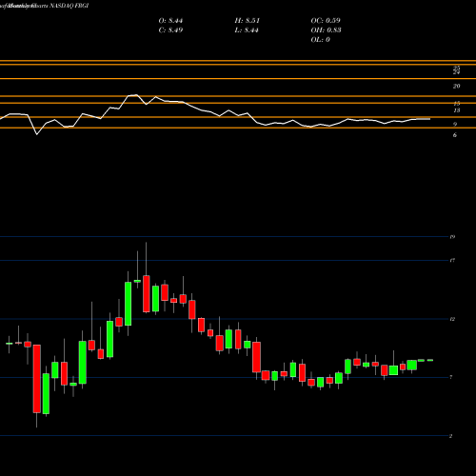Viewport: 476px width, 476px height.
Task: Click the OL: 0 reading
Action: [321, 40]
